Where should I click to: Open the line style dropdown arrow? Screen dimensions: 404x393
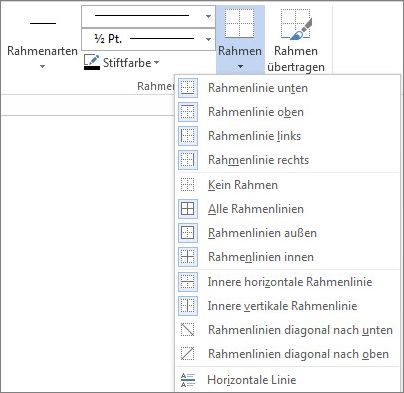pyautogui.click(x=208, y=16)
